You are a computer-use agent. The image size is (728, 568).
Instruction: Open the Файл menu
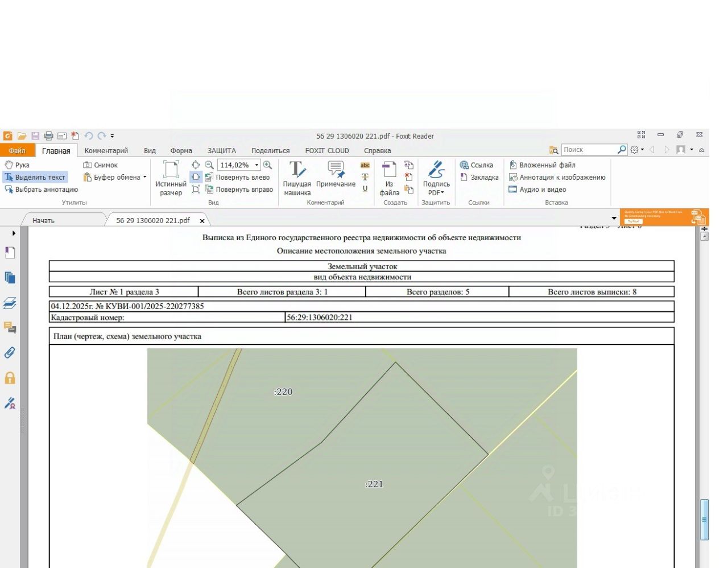pos(17,151)
